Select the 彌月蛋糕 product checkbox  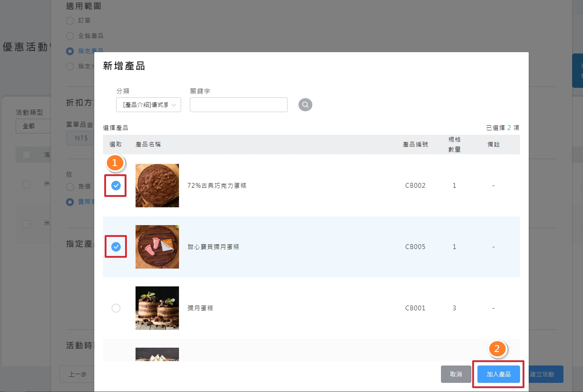click(x=116, y=308)
